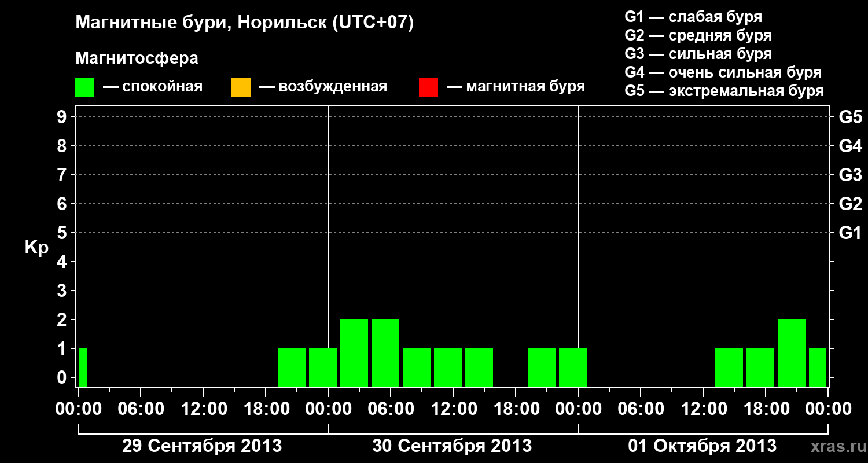
Task: Click the '06:00' time label of 01 Октября
Action: coord(641,409)
